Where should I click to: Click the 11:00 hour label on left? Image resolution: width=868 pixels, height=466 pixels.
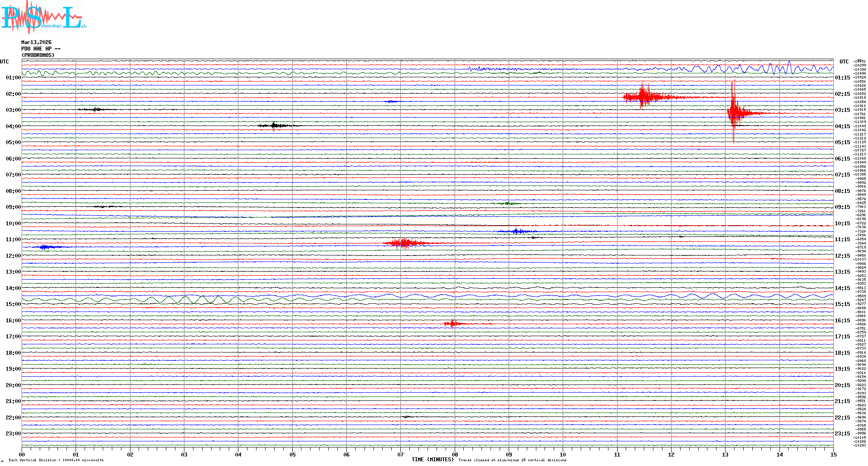click(13, 239)
